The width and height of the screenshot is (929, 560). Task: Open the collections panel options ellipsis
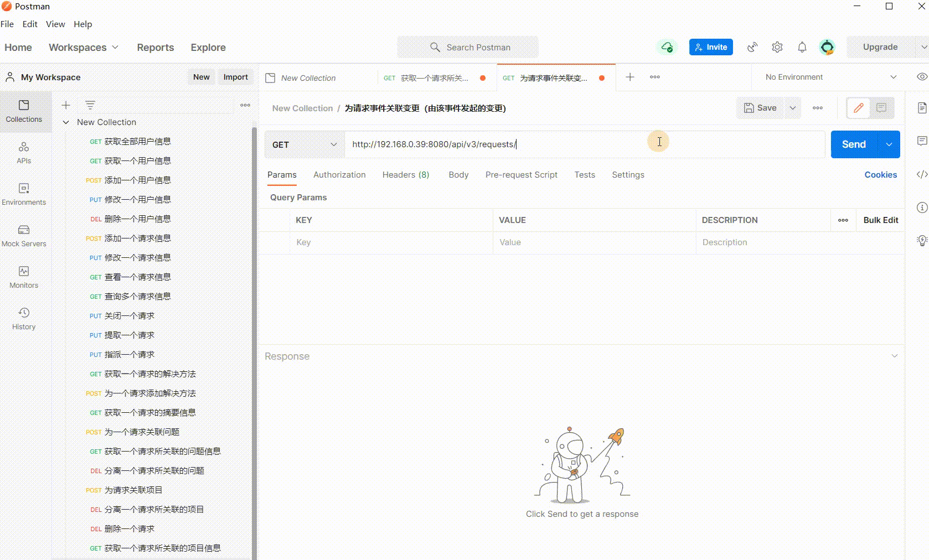tap(245, 105)
